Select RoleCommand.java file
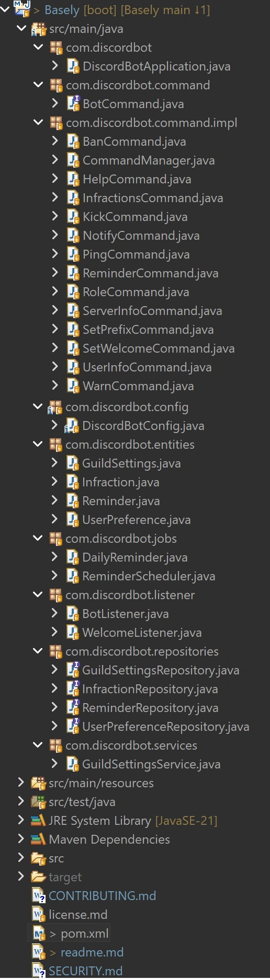The image size is (270, 980). pyautogui.click(x=136, y=292)
